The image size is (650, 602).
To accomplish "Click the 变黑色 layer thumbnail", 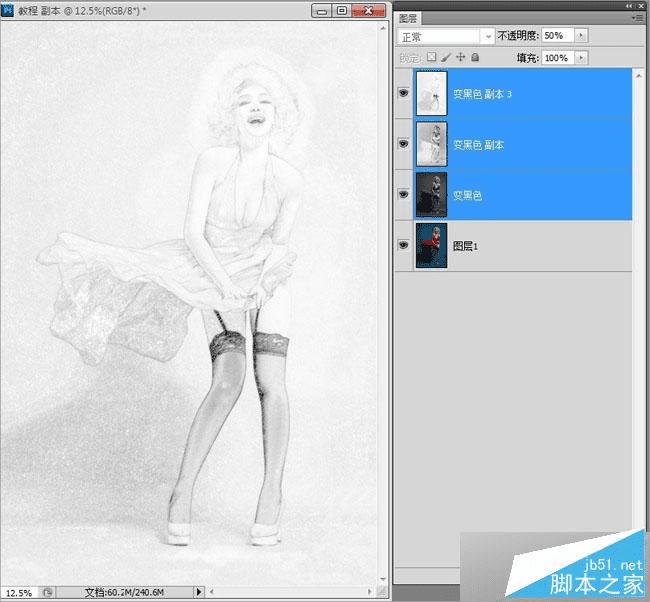I will click(x=432, y=195).
